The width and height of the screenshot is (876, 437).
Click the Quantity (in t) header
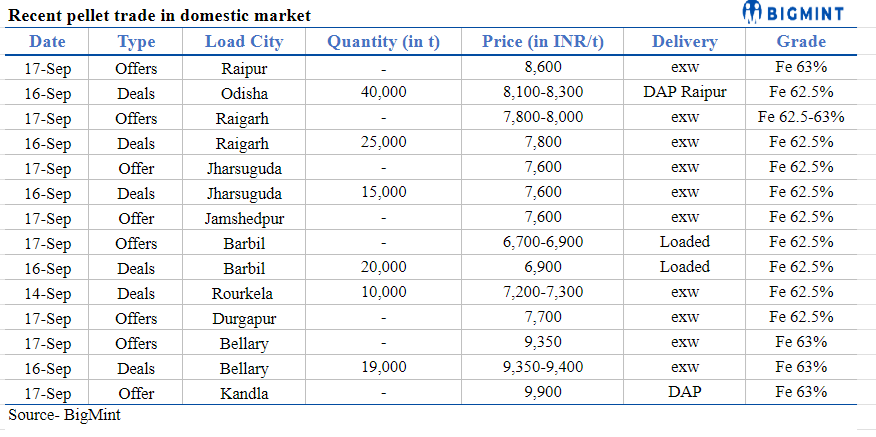384,41
